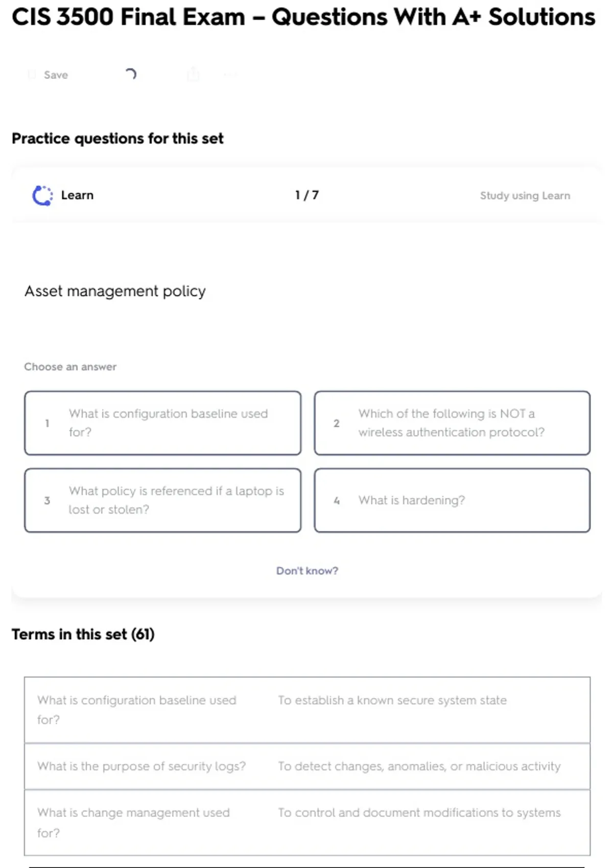Click the 'Terms in this set (61)' heading
The image size is (613, 868).
[83, 634]
